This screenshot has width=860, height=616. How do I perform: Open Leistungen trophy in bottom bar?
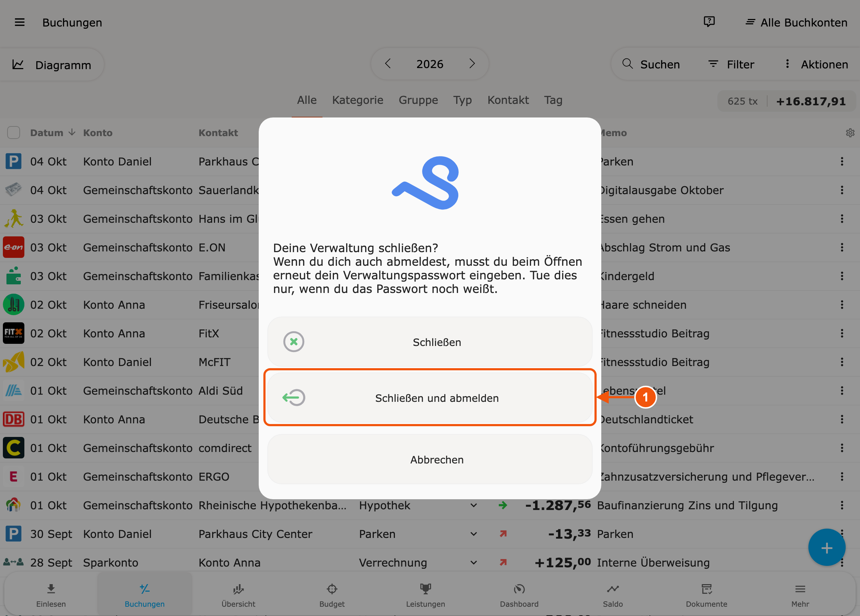click(x=425, y=595)
